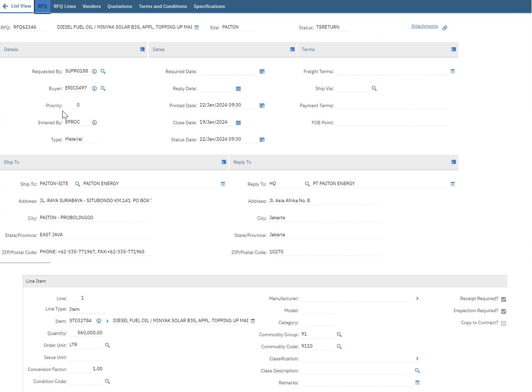Switch to the RFQ Lines tab
The width and height of the screenshot is (532, 392).
pos(65,6)
